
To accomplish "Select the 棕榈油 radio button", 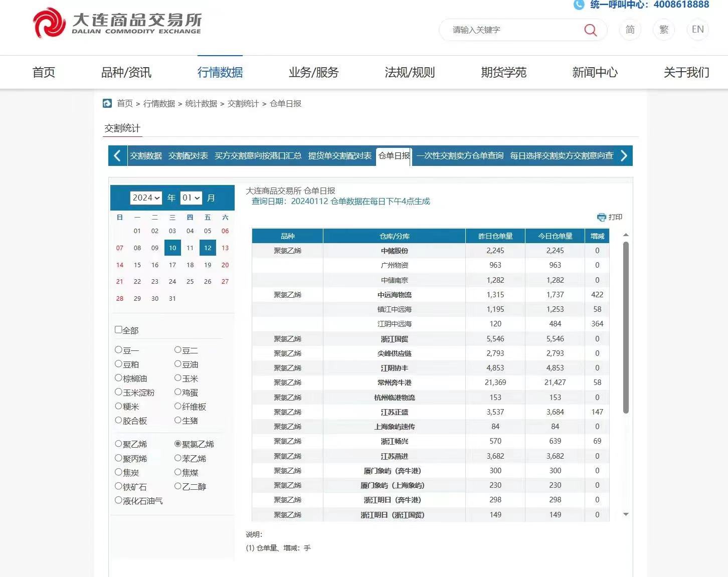I will [x=118, y=377].
